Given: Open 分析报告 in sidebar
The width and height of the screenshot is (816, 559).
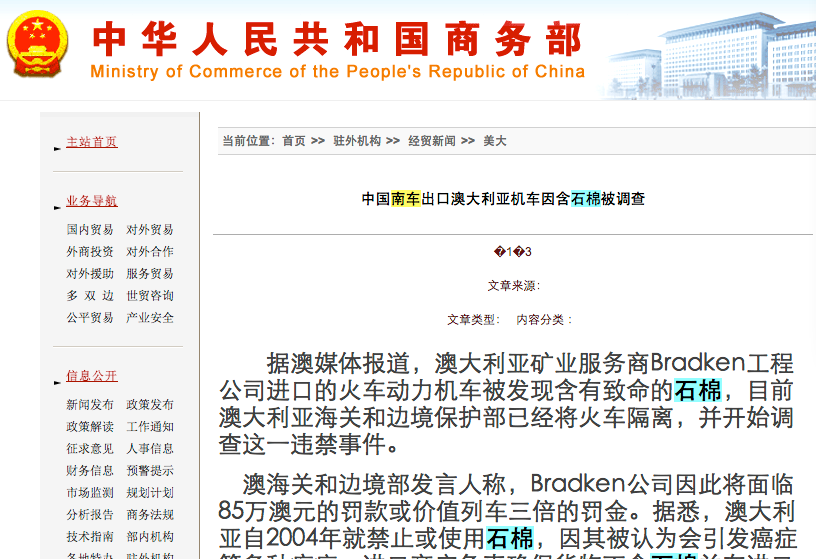Looking at the screenshot, I should [90, 514].
